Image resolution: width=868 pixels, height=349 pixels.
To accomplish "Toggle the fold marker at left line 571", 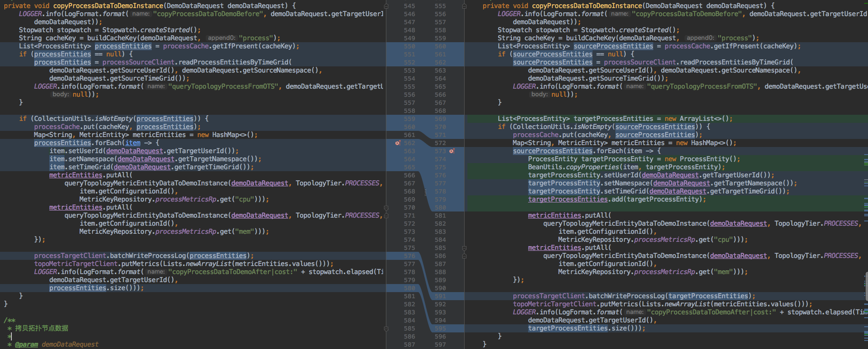I will point(386,216).
